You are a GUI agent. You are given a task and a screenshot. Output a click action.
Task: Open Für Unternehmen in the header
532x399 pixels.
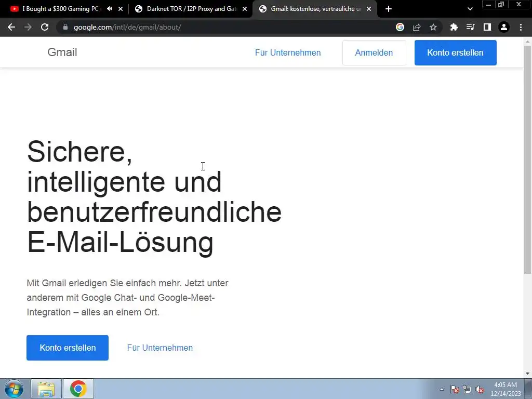pos(288,52)
